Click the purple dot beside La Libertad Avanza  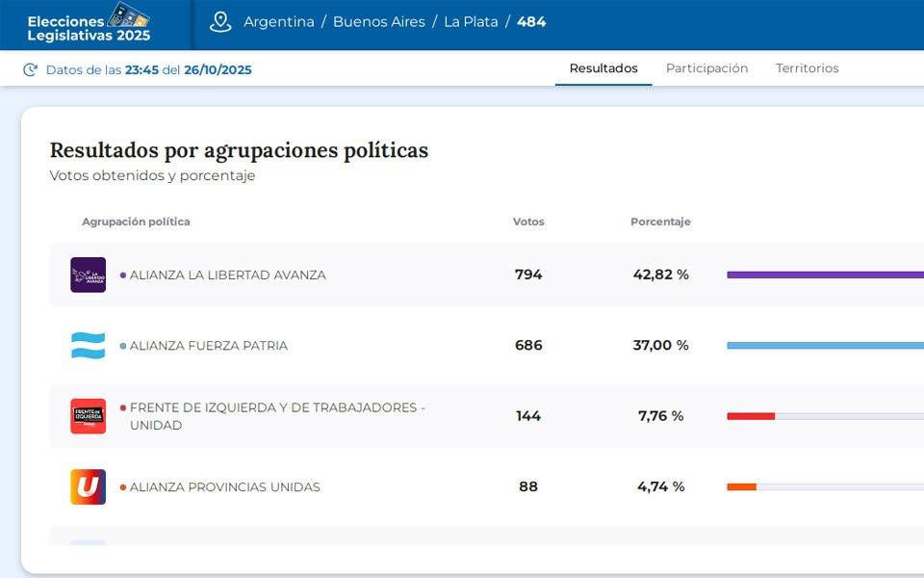pos(123,276)
